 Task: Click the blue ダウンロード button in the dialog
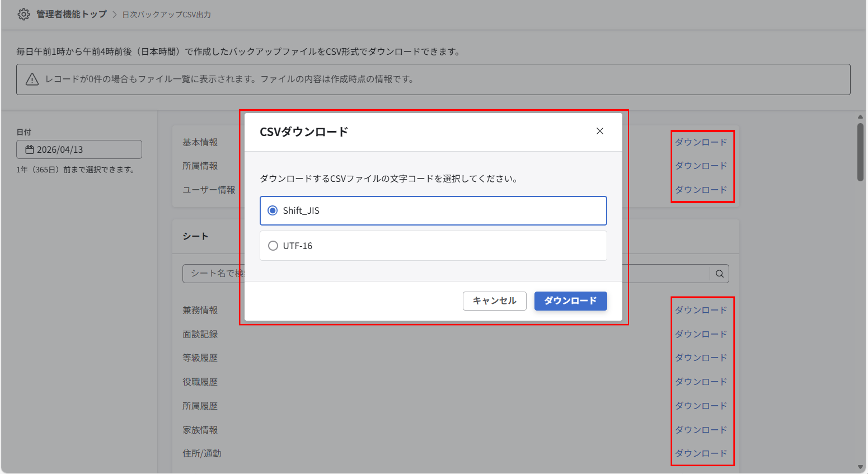[x=570, y=301]
